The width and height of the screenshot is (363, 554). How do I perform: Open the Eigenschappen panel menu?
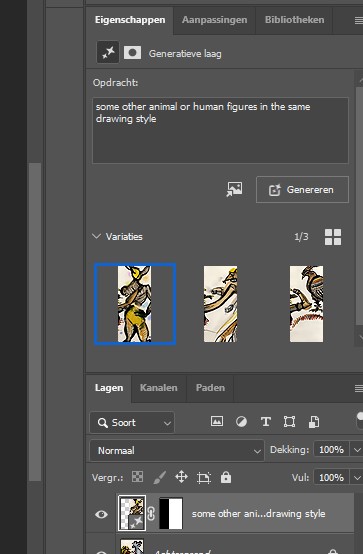(358, 21)
